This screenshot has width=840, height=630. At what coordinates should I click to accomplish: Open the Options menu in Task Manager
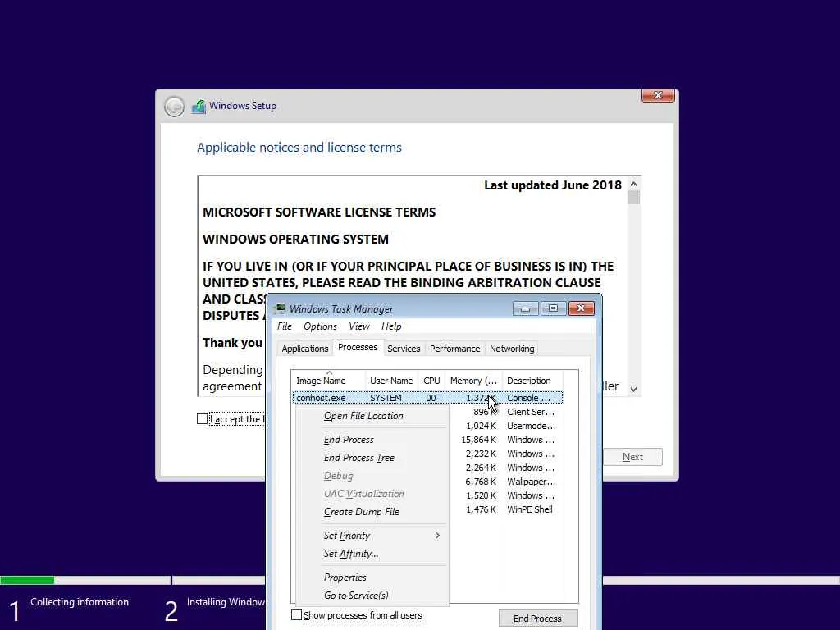(x=321, y=326)
